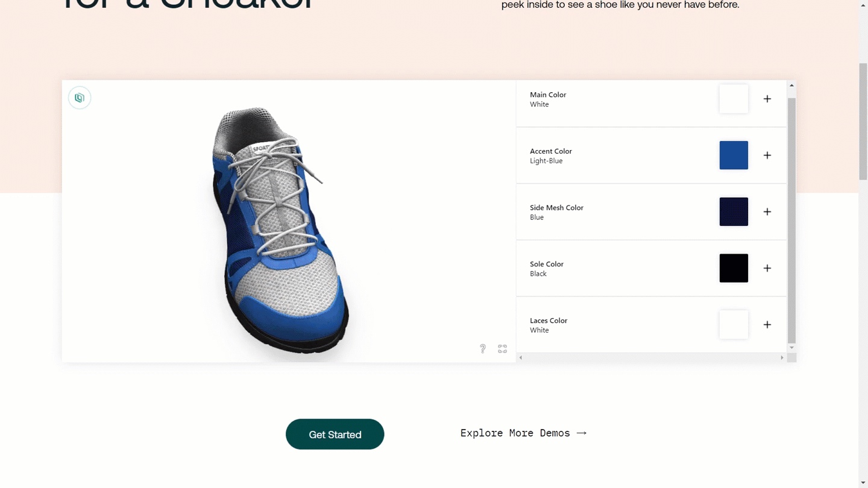
Task: Enter fullscreen via the expand icon
Action: click(x=502, y=349)
